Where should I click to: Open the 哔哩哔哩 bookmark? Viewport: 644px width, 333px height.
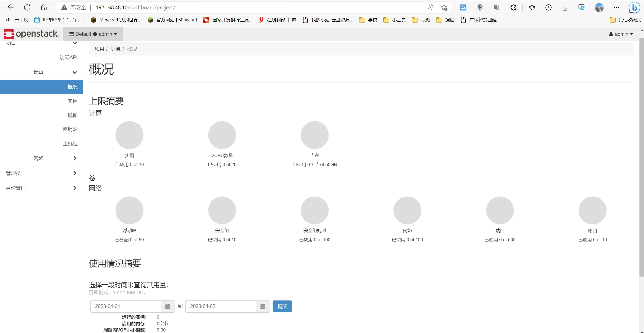(x=59, y=20)
